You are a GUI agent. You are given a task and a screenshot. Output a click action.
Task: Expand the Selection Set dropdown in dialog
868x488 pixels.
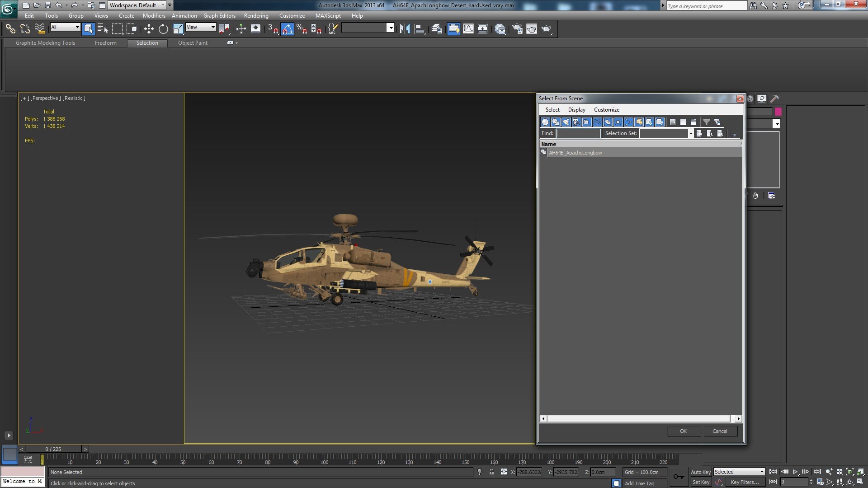pyautogui.click(x=690, y=133)
